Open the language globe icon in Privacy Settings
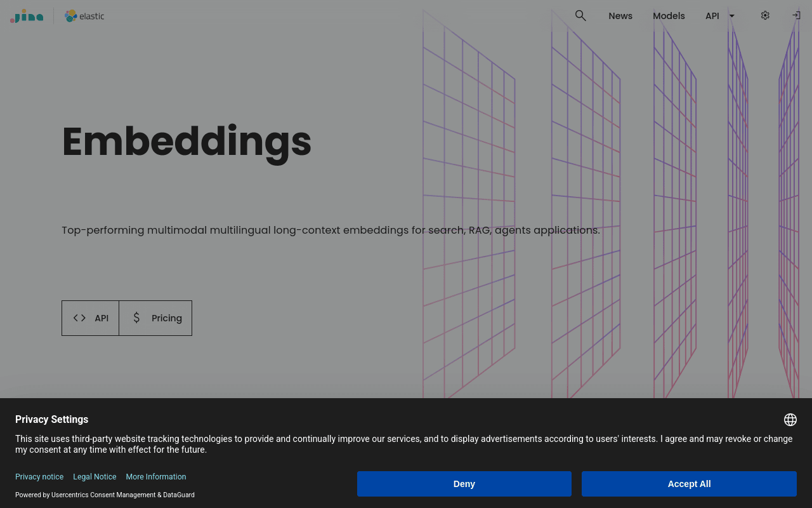This screenshot has width=812, height=508. point(790,420)
